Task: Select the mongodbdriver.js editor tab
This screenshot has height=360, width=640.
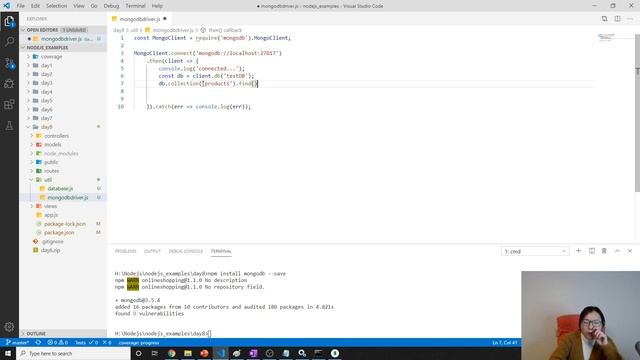Action: pos(139,19)
